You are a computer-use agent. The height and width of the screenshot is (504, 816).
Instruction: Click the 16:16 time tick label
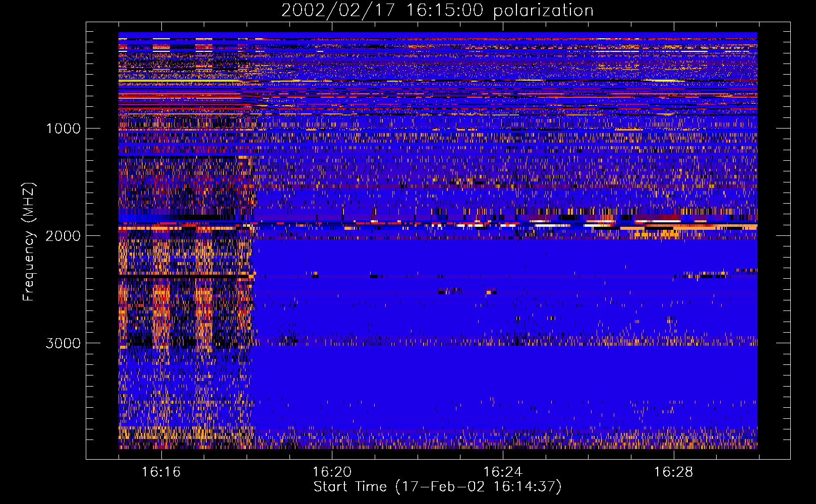[161, 472]
